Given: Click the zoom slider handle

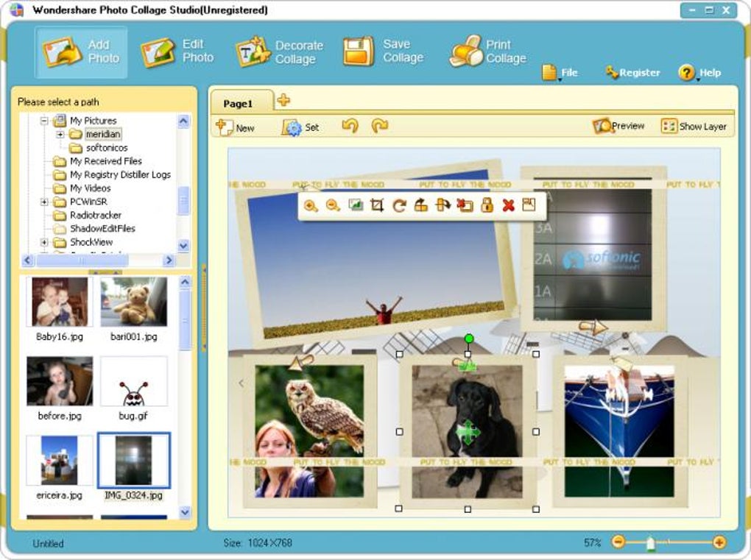Looking at the screenshot, I should click(650, 543).
